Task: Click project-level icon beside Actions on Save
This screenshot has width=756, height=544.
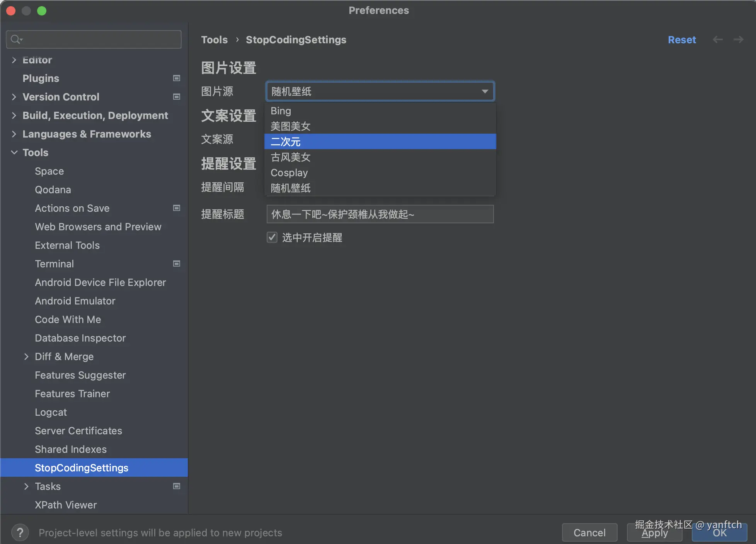Action: pos(177,208)
